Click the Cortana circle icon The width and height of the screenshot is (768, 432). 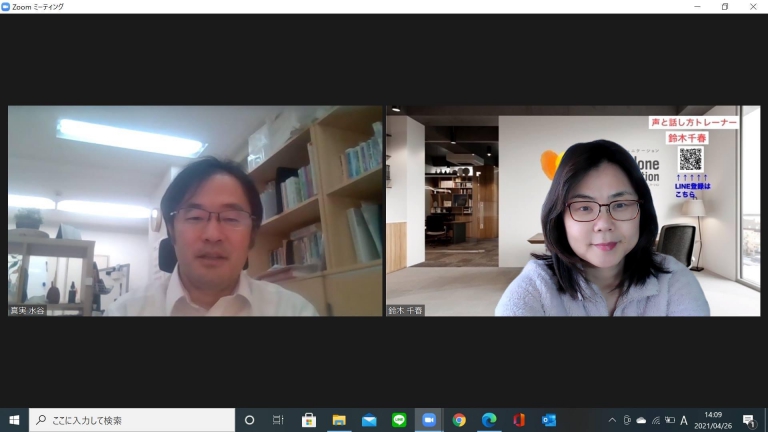[x=250, y=420]
